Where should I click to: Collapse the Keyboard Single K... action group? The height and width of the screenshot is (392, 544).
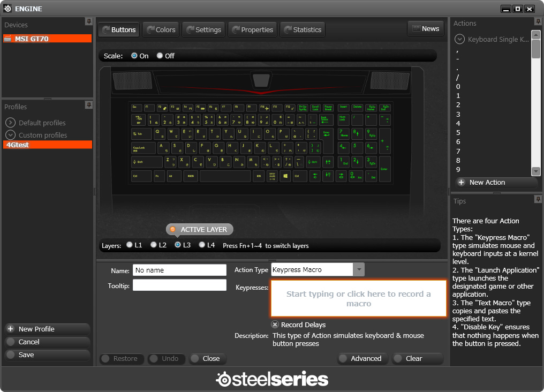(460, 39)
